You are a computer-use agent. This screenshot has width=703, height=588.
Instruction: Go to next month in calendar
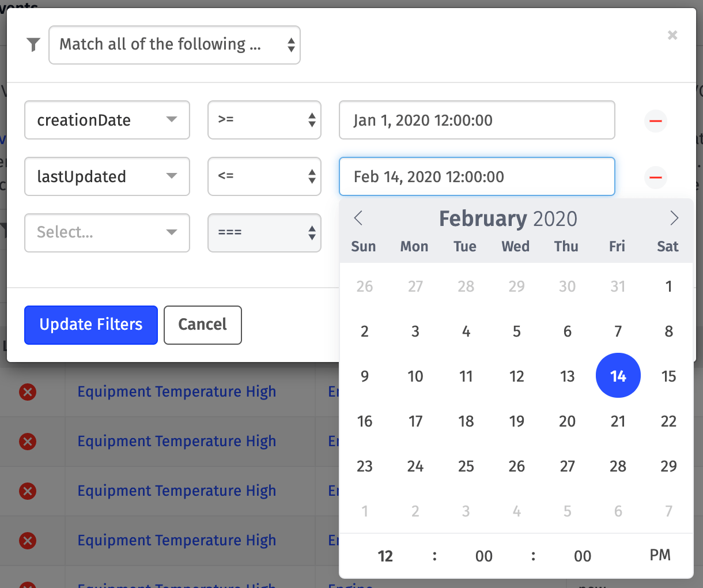[674, 218]
